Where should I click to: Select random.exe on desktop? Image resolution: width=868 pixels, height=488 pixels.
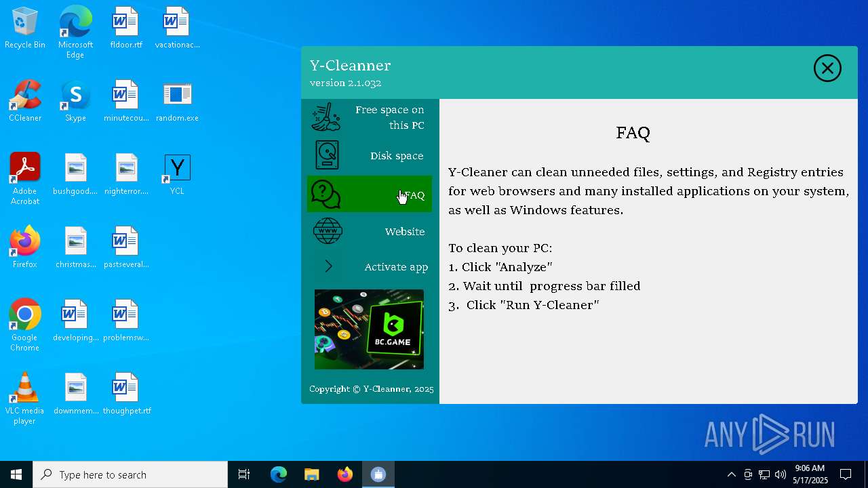pyautogui.click(x=177, y=102)
